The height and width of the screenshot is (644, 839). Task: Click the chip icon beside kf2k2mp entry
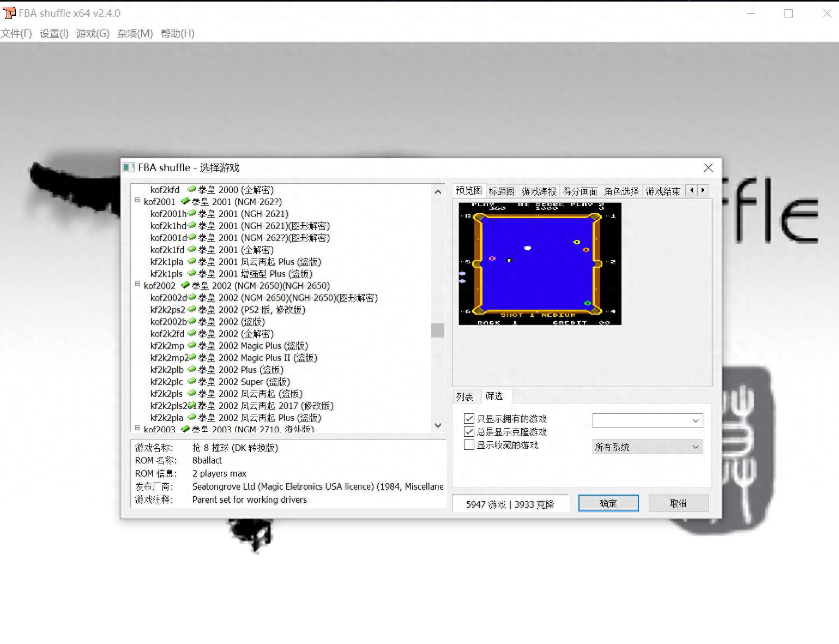click(192, 345)
